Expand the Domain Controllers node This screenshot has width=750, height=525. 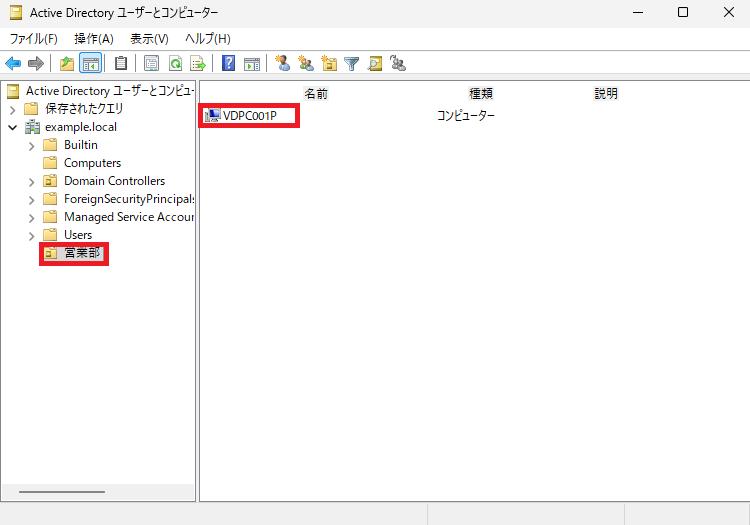tap(32, 182)
